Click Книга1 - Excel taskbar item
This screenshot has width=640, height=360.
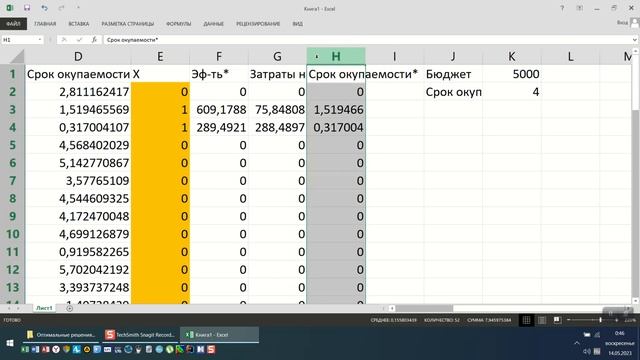tap(220, 335)
